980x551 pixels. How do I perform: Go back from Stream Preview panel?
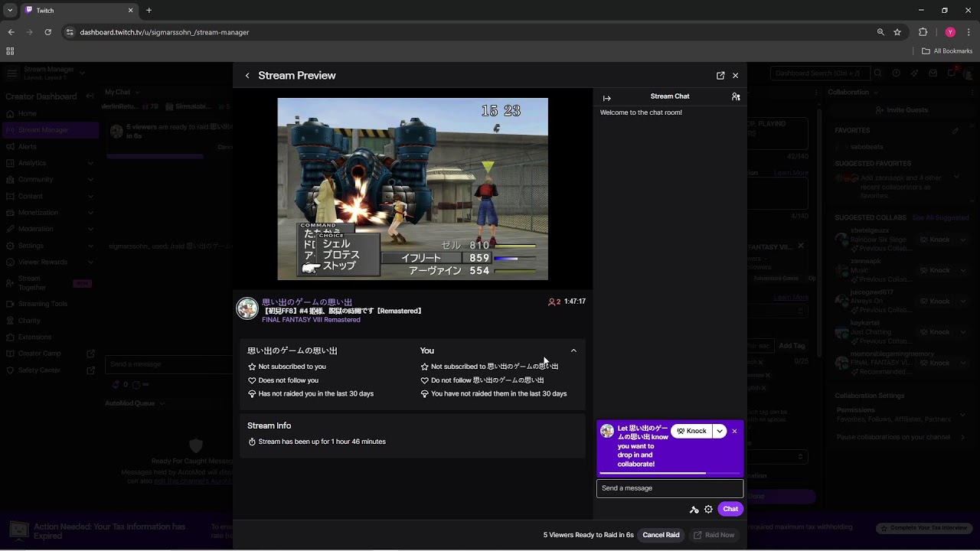click(x=247, y=76)
